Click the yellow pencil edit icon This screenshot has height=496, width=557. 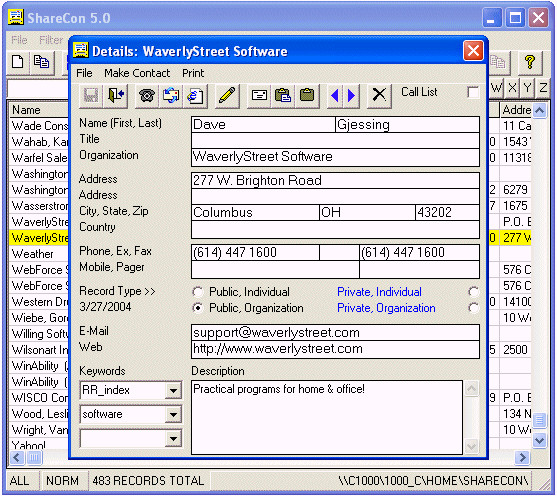tap(227, 96)
